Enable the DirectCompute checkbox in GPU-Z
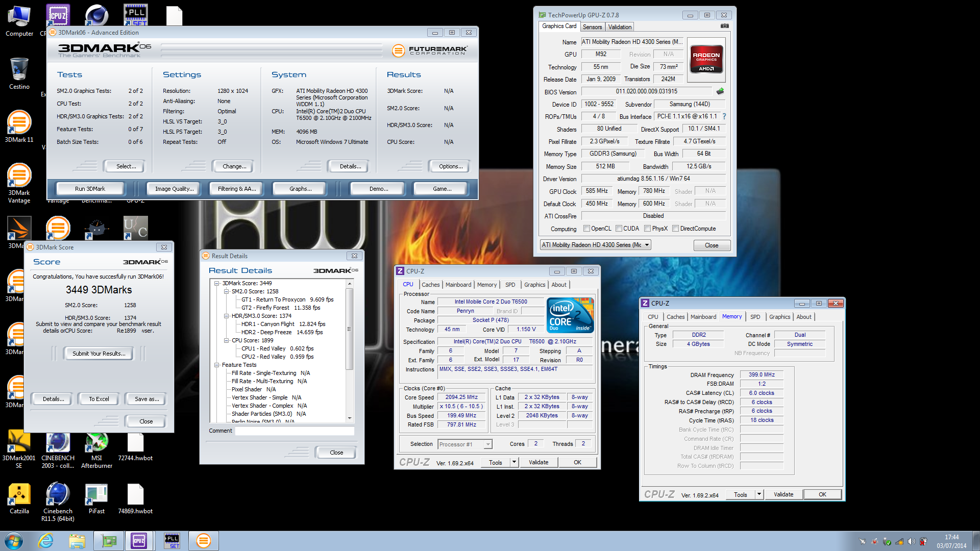Viewport: 980px width, 551px height. (x=675, y=229)
